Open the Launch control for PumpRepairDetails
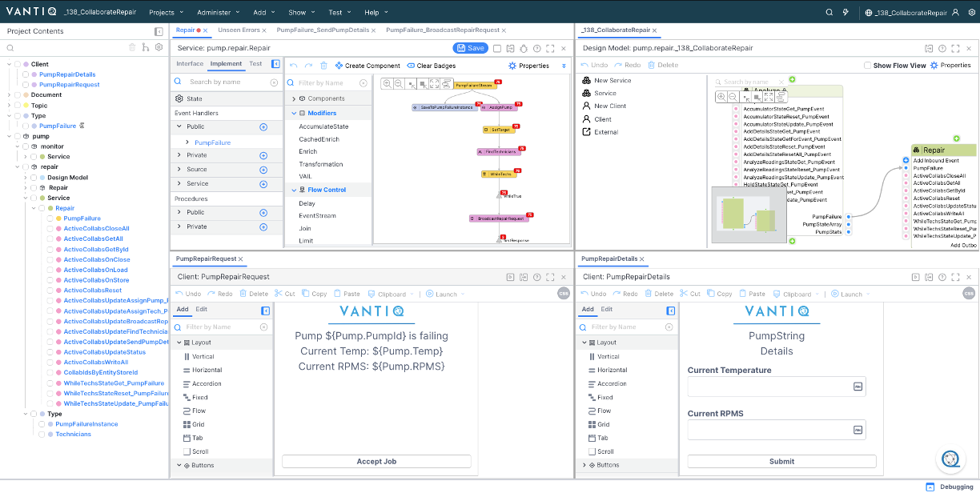 850,294
